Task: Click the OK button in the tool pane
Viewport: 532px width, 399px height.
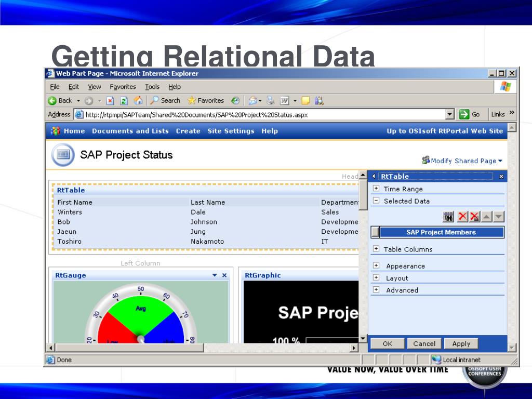Action: (x=388, y=344)
